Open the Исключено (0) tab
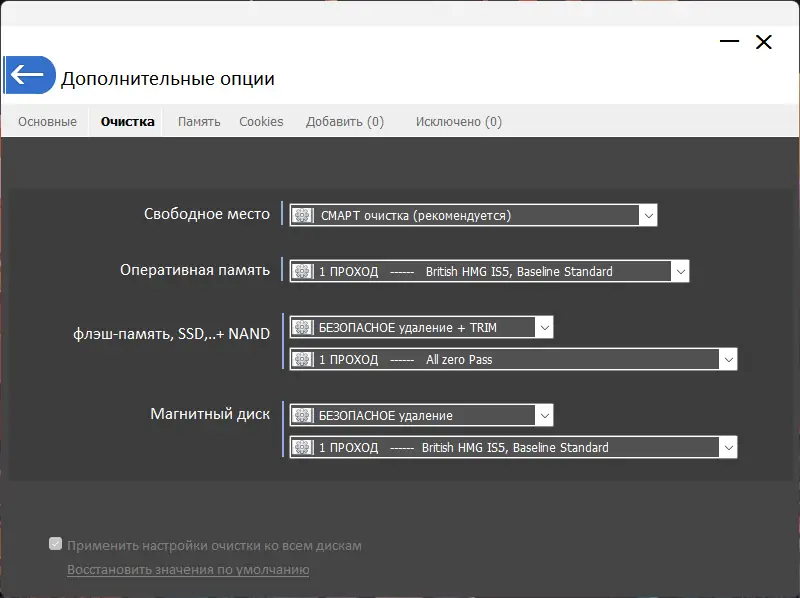This screenshot has height=598, width=800. (459, 122)
